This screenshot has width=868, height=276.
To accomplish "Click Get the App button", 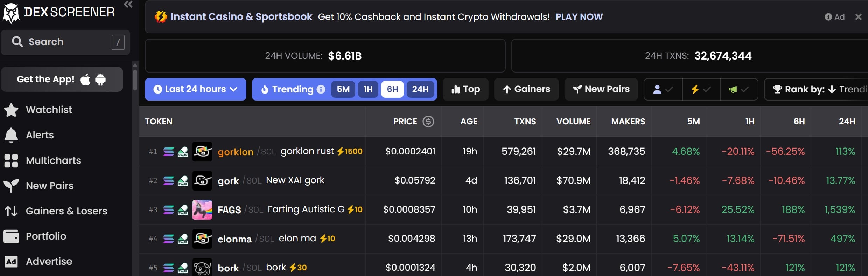I will coord(62,80).
